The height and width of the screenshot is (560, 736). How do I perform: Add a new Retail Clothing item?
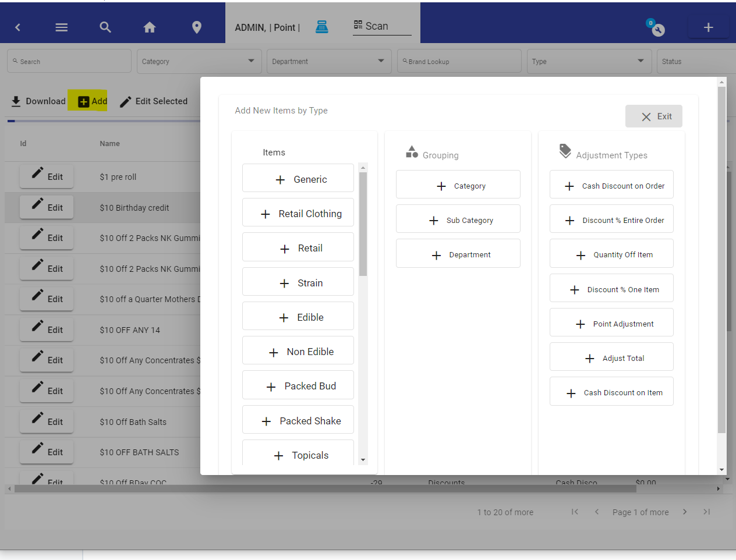coord(298,214)
